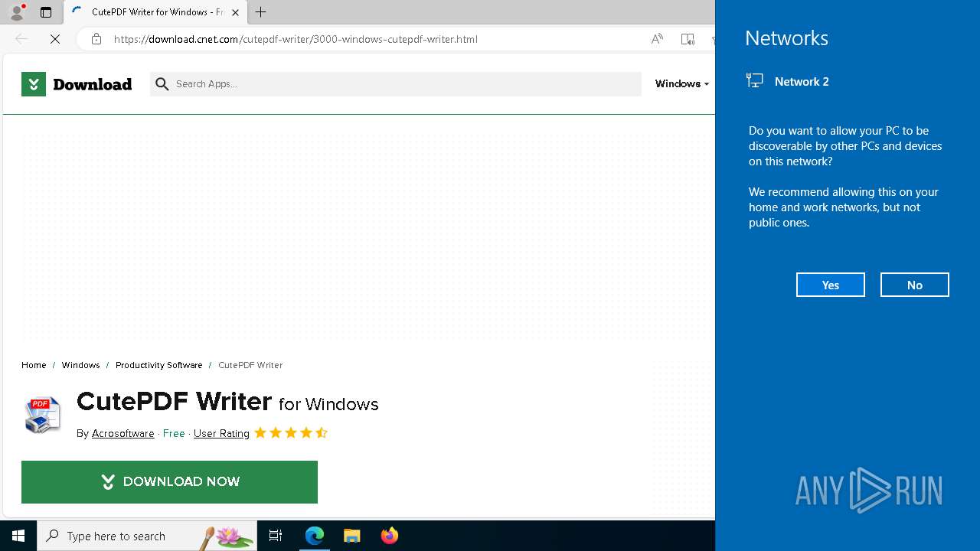This screenshot has width=980, height=551.
Task: Click the User Rating link
Action: click(221, 433)
